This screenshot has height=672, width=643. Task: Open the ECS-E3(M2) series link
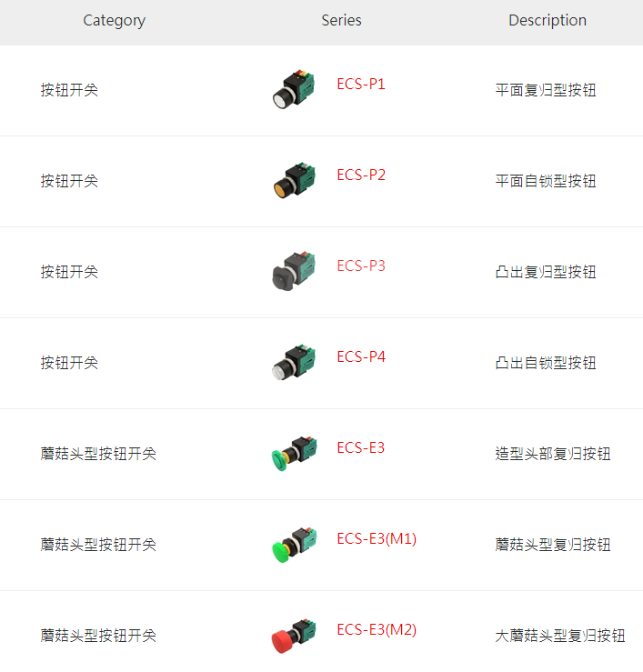click(377, 629)
